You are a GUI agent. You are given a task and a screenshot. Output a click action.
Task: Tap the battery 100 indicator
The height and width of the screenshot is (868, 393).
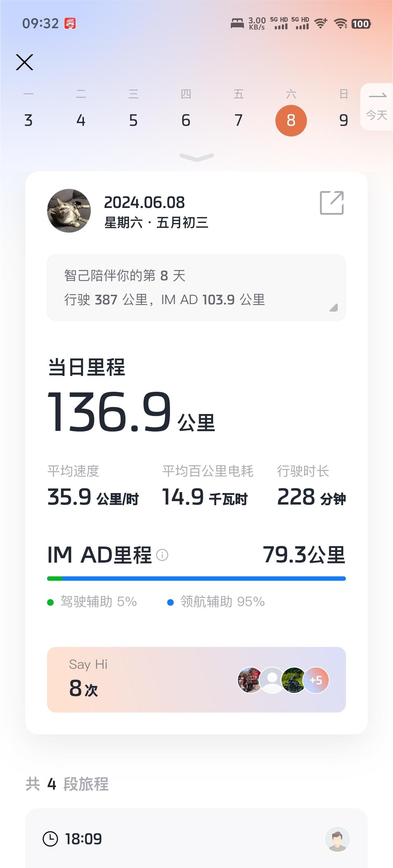[x=361, y=24]
